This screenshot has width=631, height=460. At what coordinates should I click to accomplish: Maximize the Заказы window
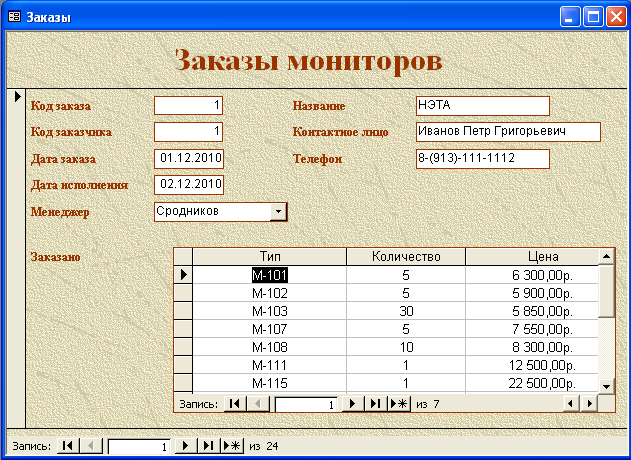click(593, 17)
